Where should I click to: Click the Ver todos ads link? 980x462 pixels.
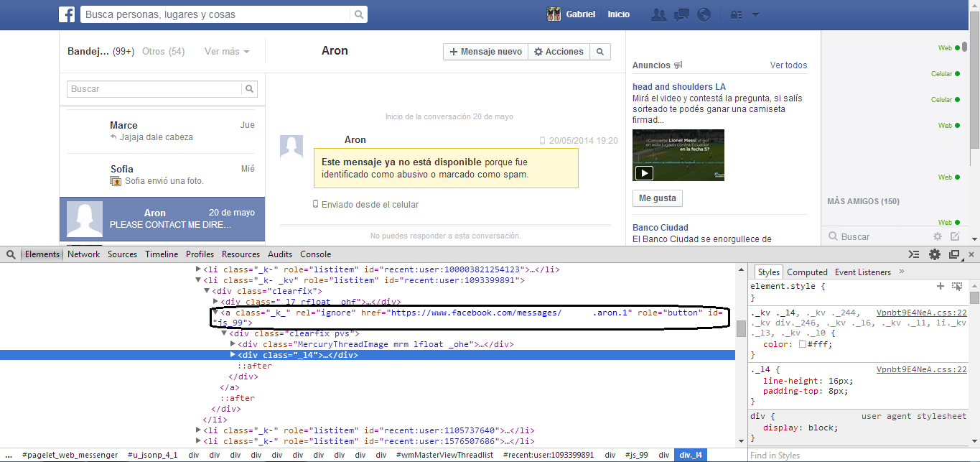(x=788, y=65)
